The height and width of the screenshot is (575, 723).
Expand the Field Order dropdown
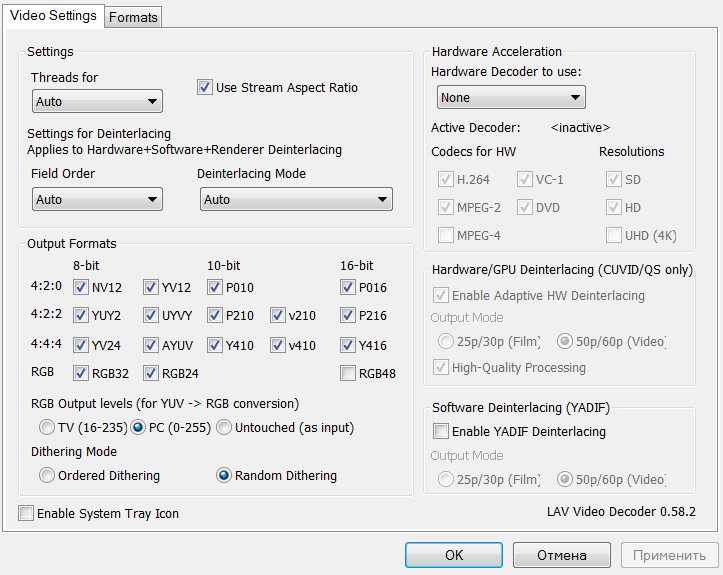point(96,199)
